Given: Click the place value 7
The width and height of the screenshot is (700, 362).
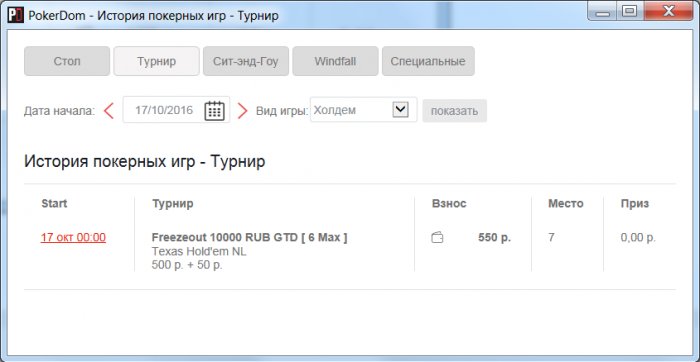Looking at the screenshot, I should [x=551, y=238].
